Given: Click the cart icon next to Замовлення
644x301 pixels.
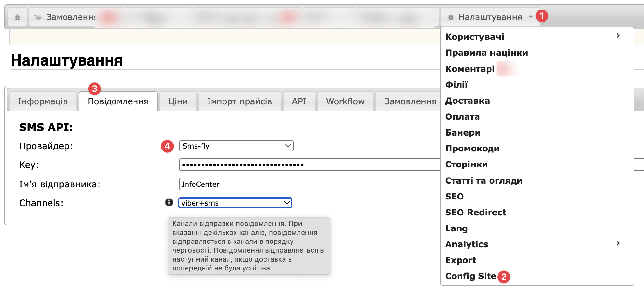Looking at the screenshot, I should coord(38,17).
